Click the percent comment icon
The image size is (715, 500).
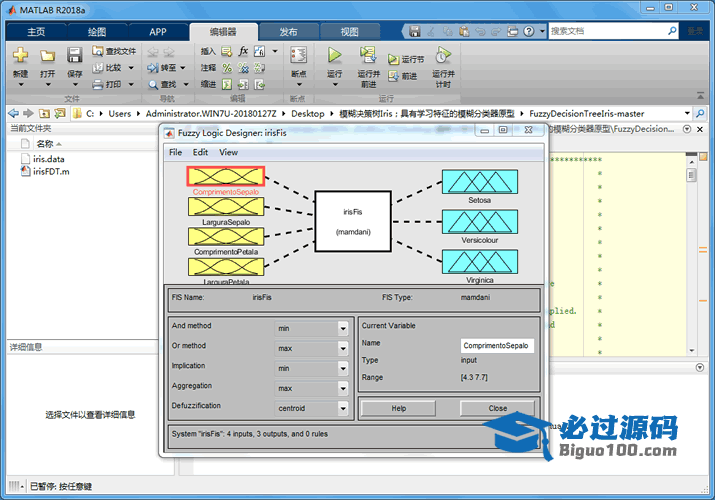point(227,68)
